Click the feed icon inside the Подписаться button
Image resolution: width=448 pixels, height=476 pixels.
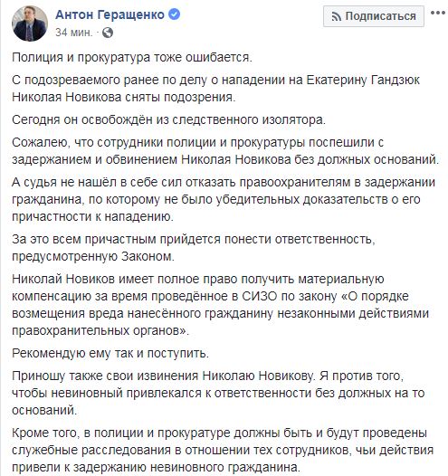337,16
